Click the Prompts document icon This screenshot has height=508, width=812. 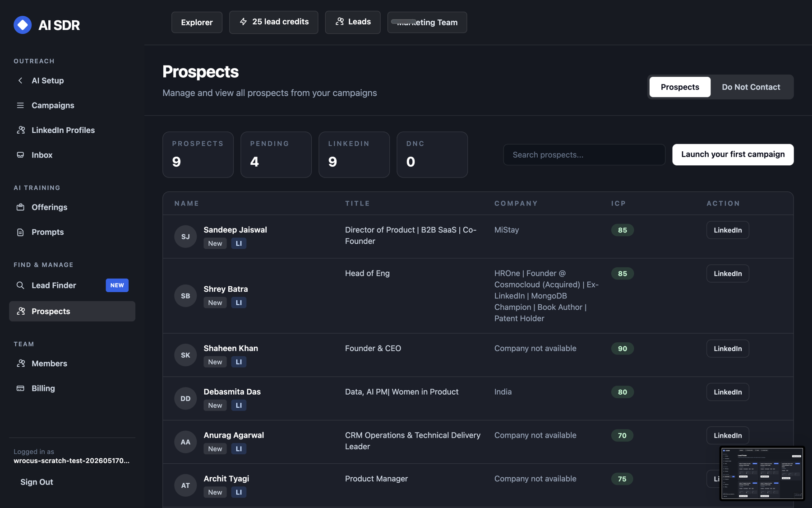20,232
